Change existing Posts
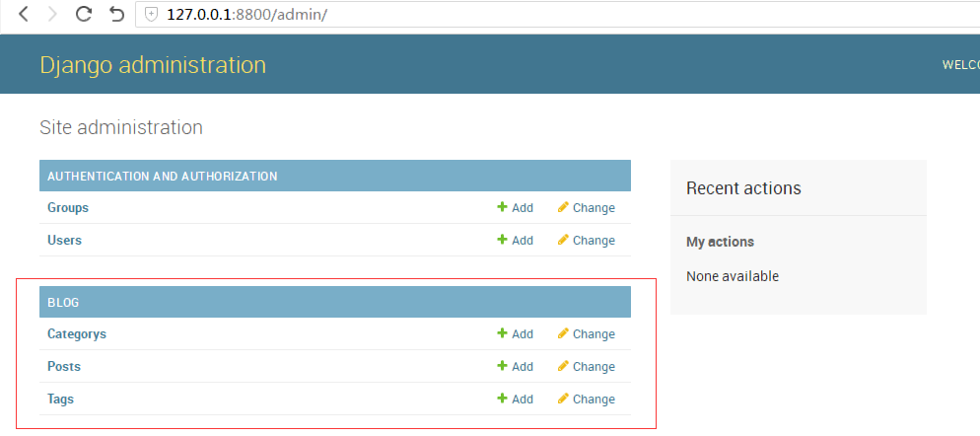 pos(587,367)
